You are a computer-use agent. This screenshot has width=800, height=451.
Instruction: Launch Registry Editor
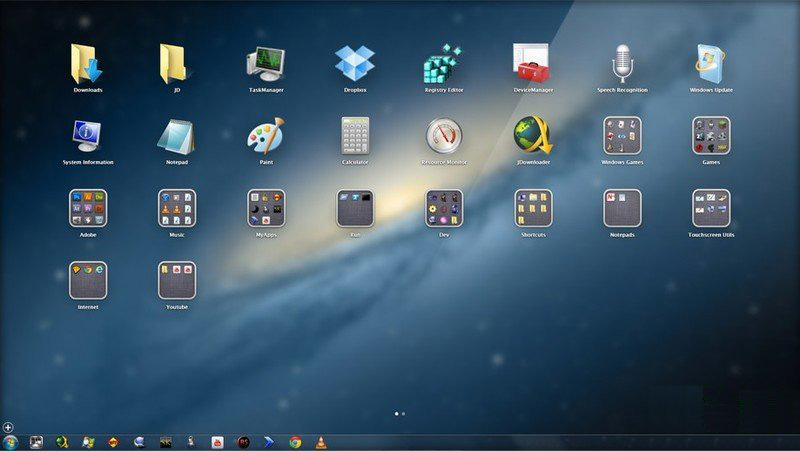(444, 63)
